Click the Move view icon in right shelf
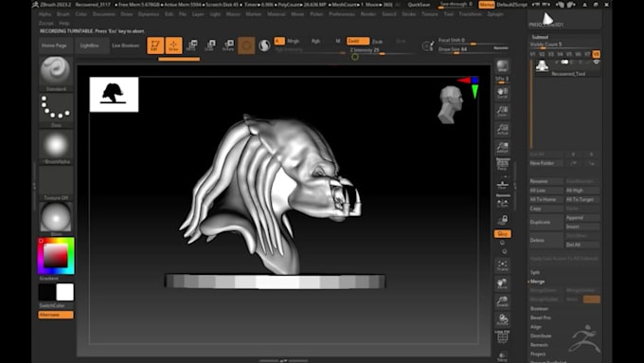 502,283
